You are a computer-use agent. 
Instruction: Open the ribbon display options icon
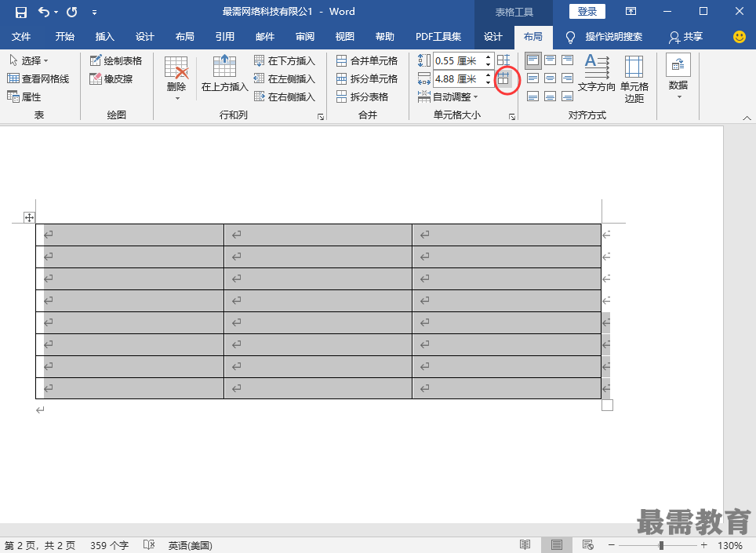pyautogui.click(x=631, y=12)
